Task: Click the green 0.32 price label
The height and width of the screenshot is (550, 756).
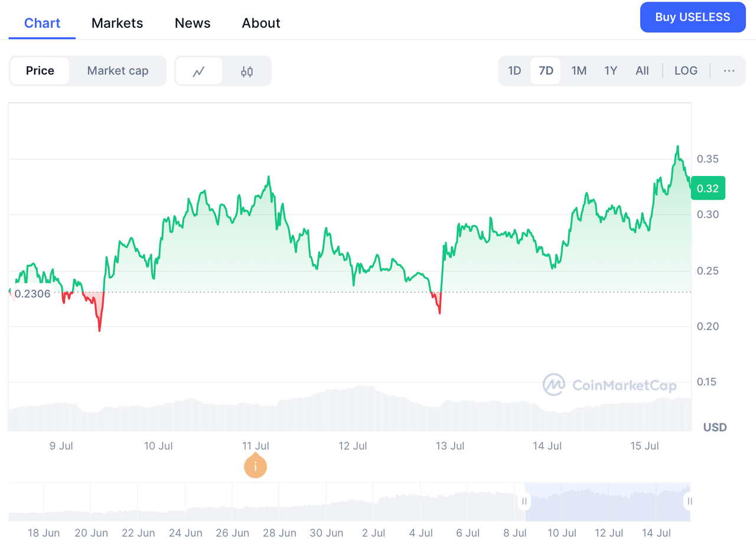Action: point(708,188)
